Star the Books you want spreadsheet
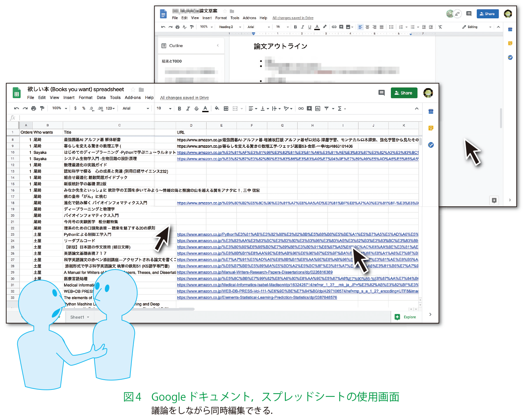 [x=133, y=89]
